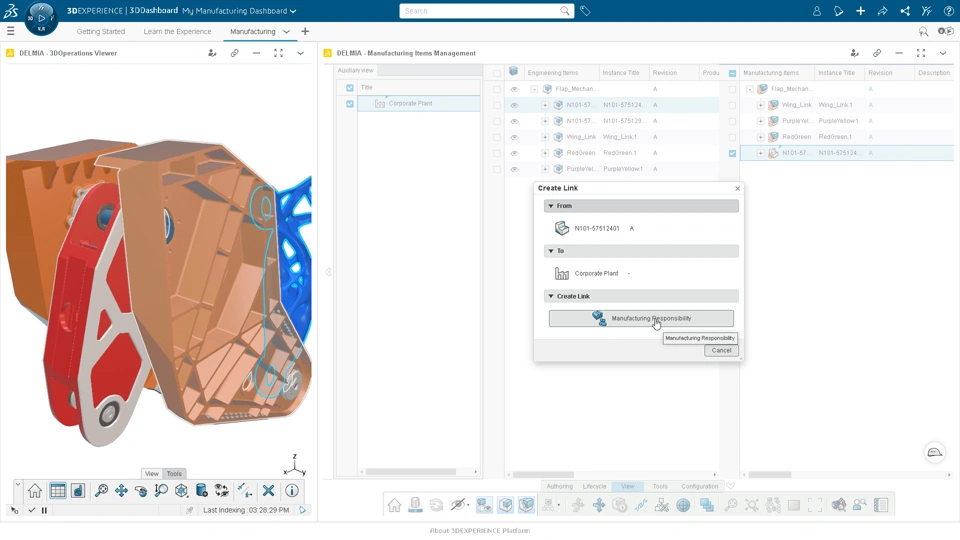Click the plus add icon in top bar
Image resolution: width=960 pixels, height=540 pixels.
[860, 11]
